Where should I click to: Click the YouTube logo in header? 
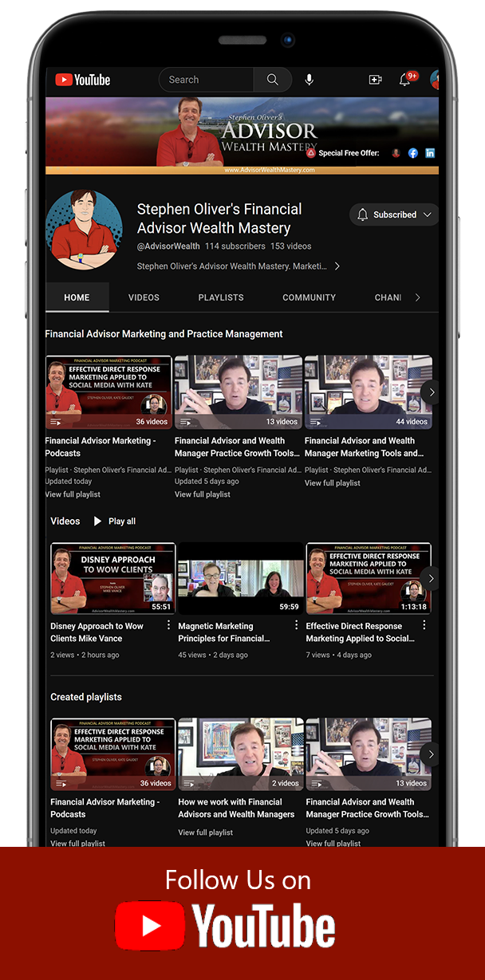(x=82, y=80)
